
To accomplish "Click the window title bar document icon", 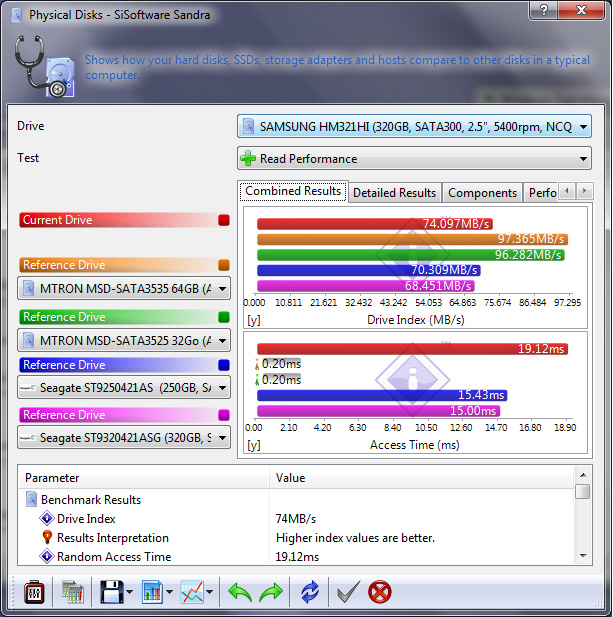I will pos(17,15).
